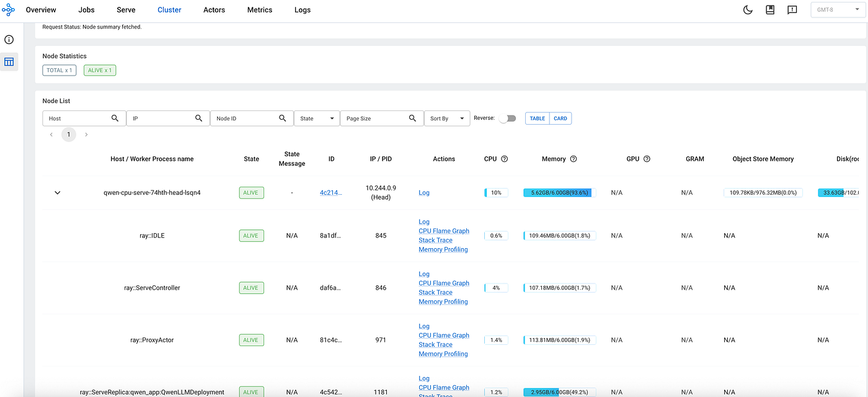The height and width of the screenshot is (397, 868).
Task: Click the Ray logo icon
Action: 9,10
